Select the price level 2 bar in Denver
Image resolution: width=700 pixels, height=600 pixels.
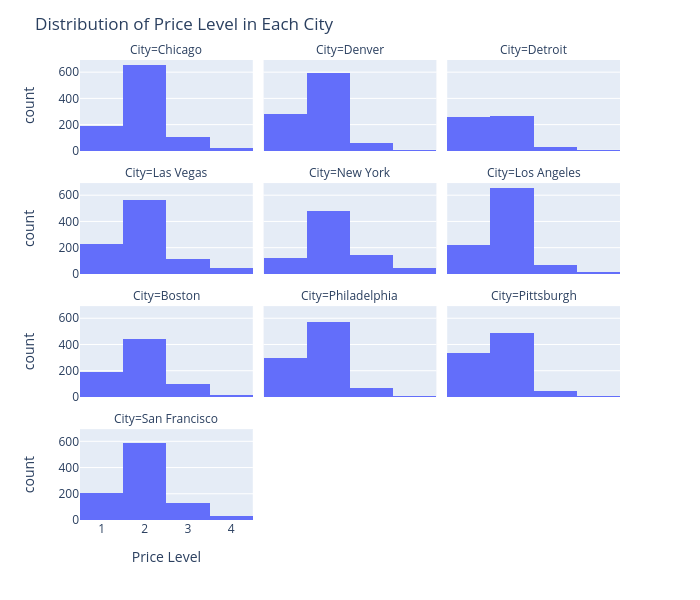pos(328,112)
